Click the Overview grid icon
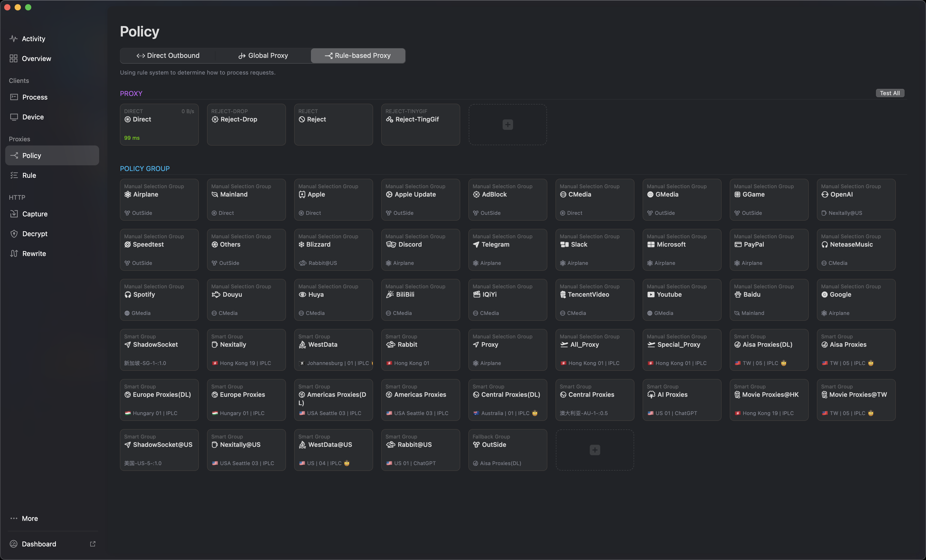This screenshot has height=560, width=926. pyautogui.click(x=14, y=59)
